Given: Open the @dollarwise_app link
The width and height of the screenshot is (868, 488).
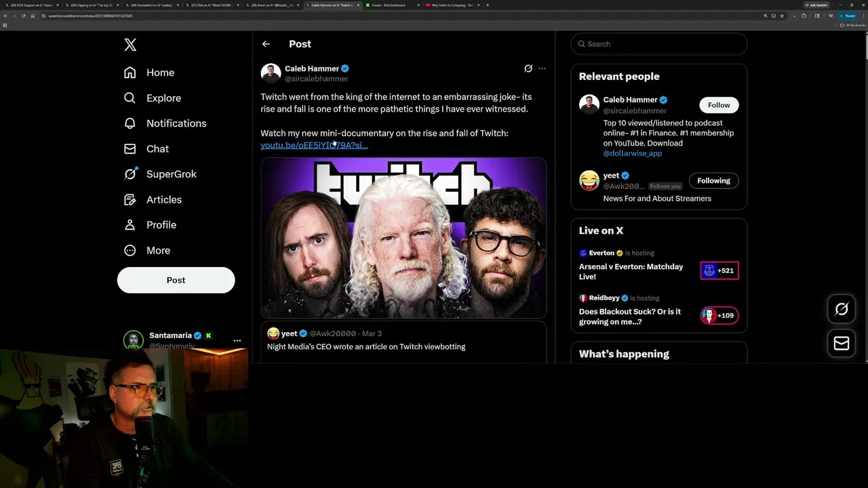Looking at the screenshot, I should (x=633, y=153).
